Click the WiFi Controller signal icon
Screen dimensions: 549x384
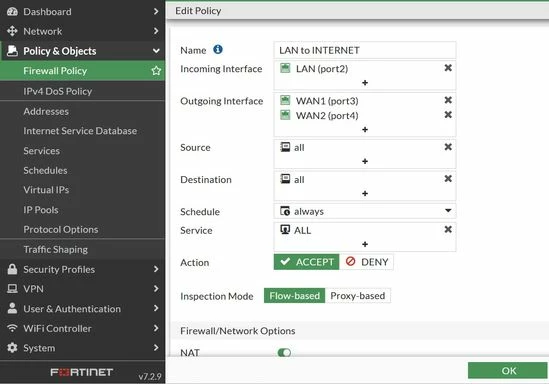[12, 328]
